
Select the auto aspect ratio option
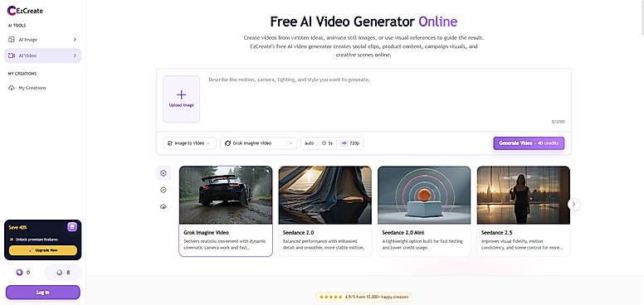click(x=310, y=143)
